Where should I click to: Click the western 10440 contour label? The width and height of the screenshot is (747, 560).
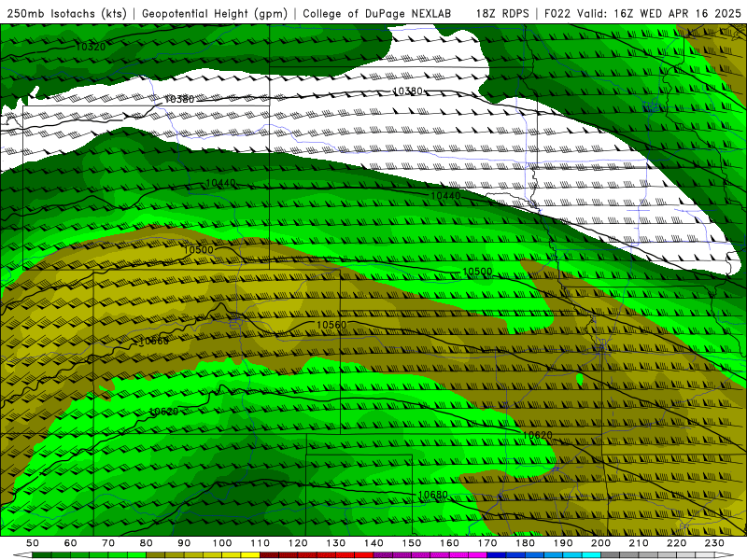click(x=220, y=183)
